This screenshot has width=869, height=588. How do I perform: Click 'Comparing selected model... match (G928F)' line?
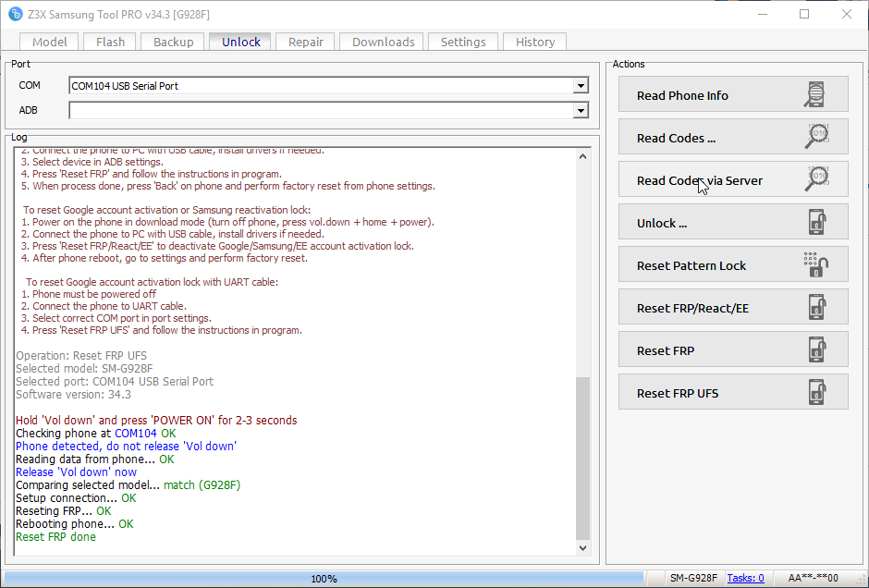coord(128,485)
